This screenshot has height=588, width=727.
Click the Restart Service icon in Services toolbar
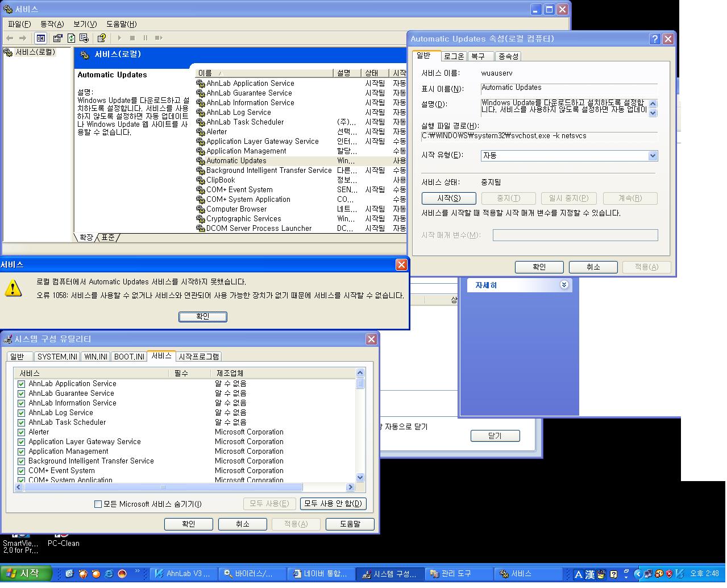pos(159,38)
